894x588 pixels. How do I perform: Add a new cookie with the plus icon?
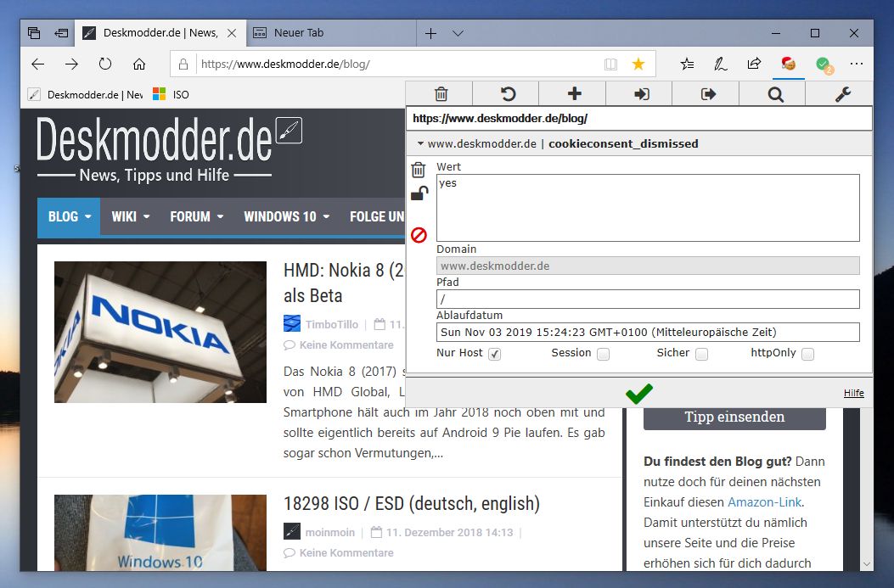pyautogui.click(x=574, y=94)
